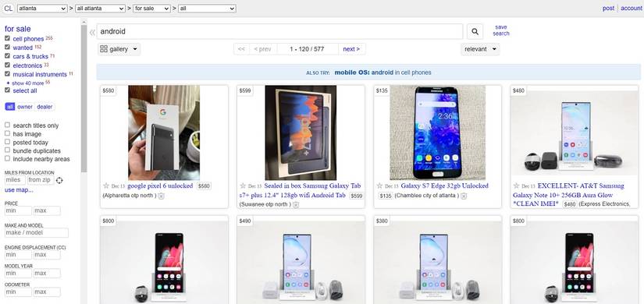This screenshot has width=644, height=304.
Task: Click the odometer min input field
Action: [18, 292]
